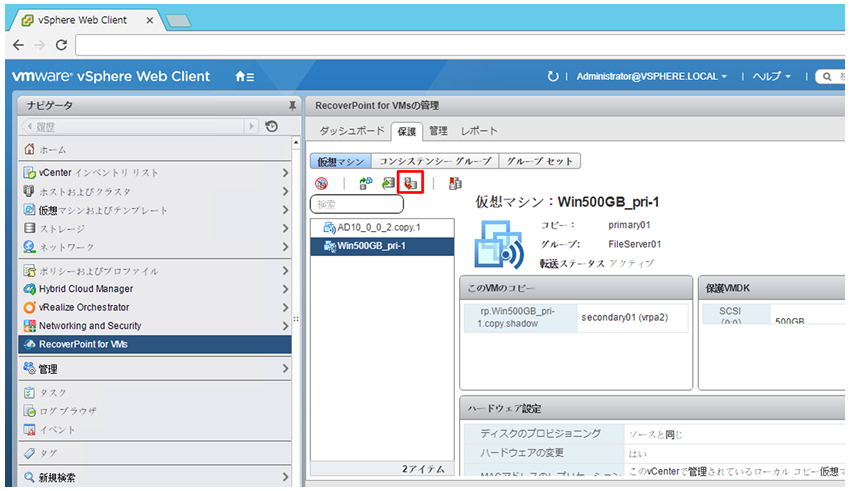Select Win500GB_pri-1 in VM list
Image resolution: width=850 pixels, height=491 pixels.
382,246
